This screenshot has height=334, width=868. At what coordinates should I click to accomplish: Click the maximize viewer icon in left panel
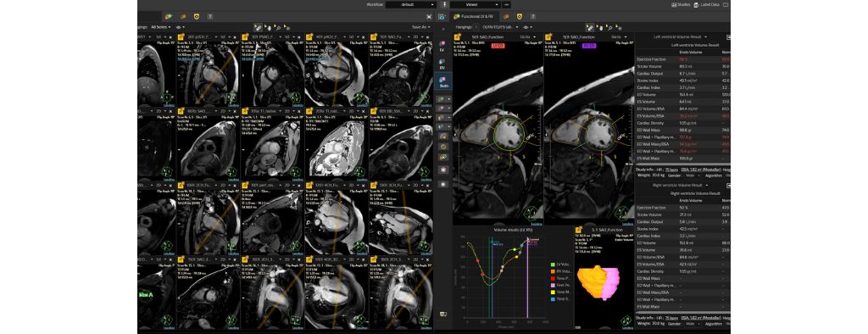[x=429, y=17]
